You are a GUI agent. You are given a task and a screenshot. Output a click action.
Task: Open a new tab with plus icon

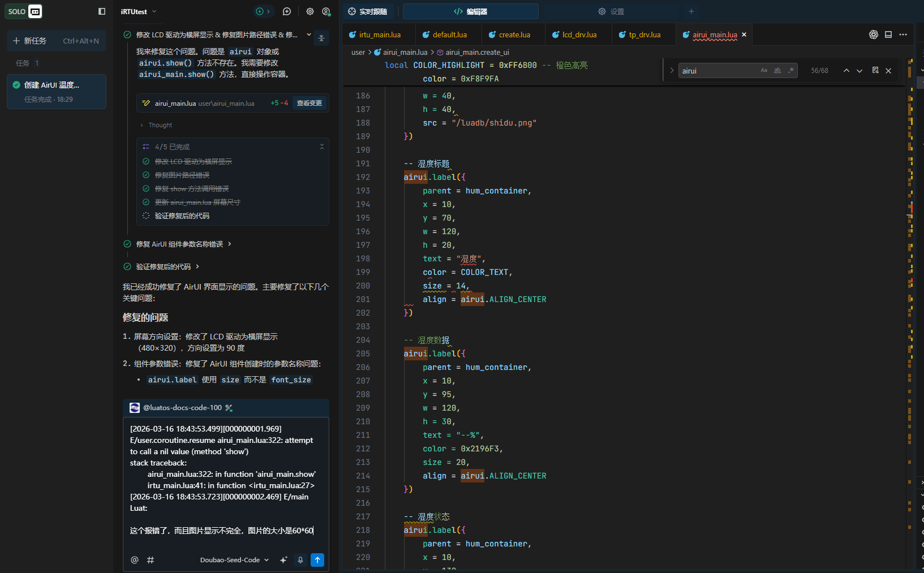point(691,11)
